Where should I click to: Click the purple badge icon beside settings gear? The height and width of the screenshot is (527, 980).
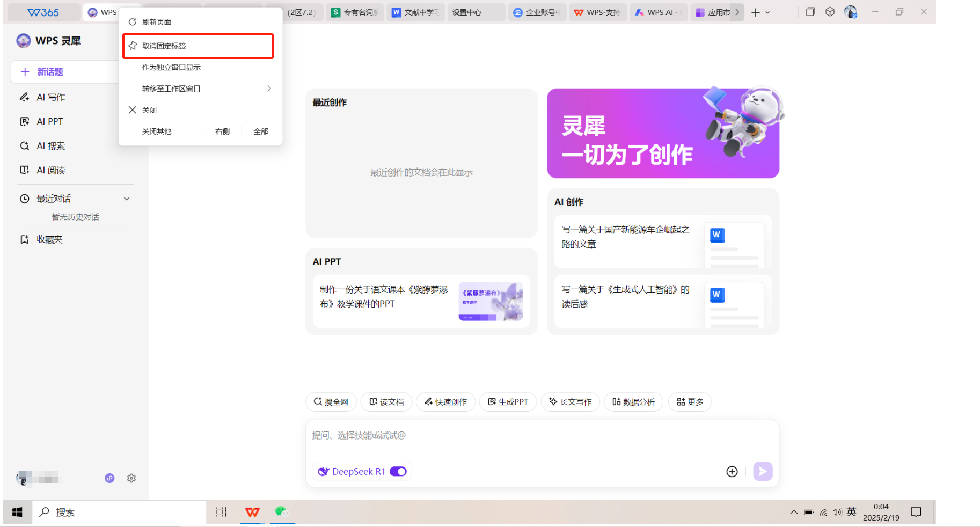[x=109, y=478]
